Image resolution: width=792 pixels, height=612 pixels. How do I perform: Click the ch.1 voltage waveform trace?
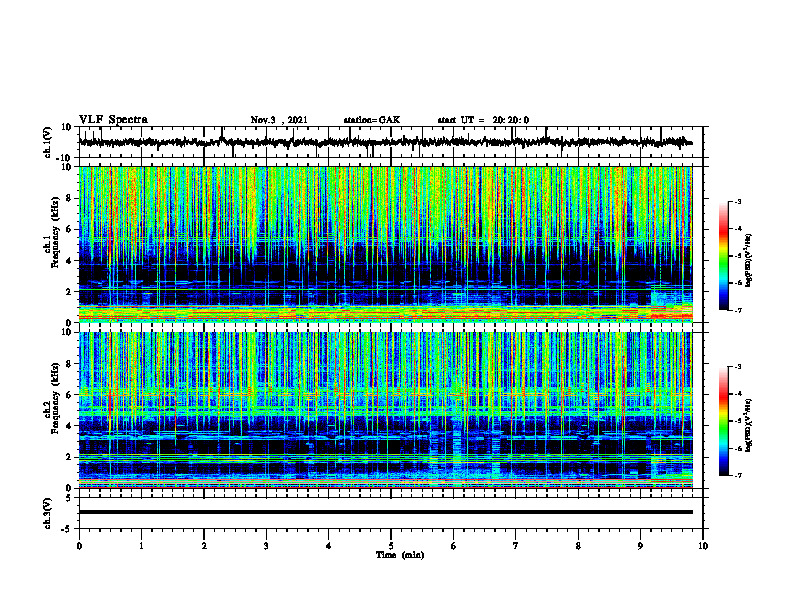click(385, 142)
